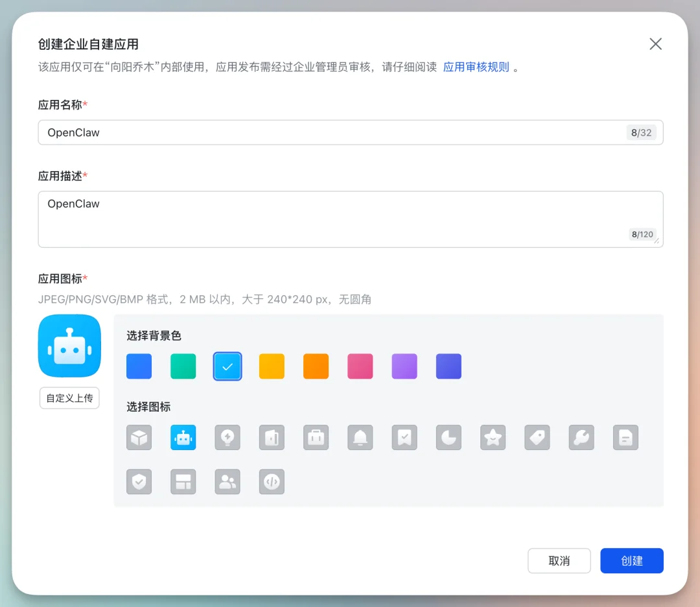Viewport: 700px width, 607px height.
Task: Choose the people group icon
Action: tap(227, 481)
